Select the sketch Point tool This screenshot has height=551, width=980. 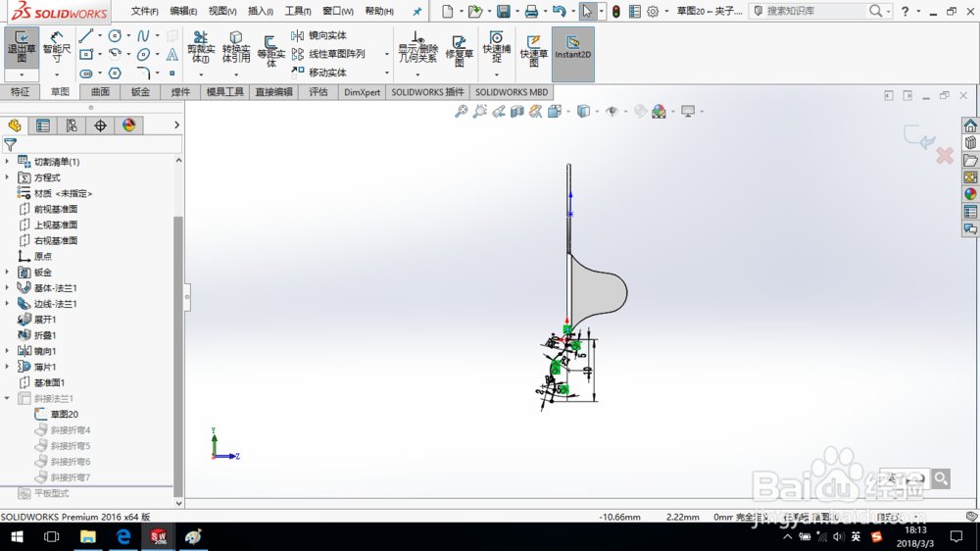pyautogui.click(x=171, y=74)
